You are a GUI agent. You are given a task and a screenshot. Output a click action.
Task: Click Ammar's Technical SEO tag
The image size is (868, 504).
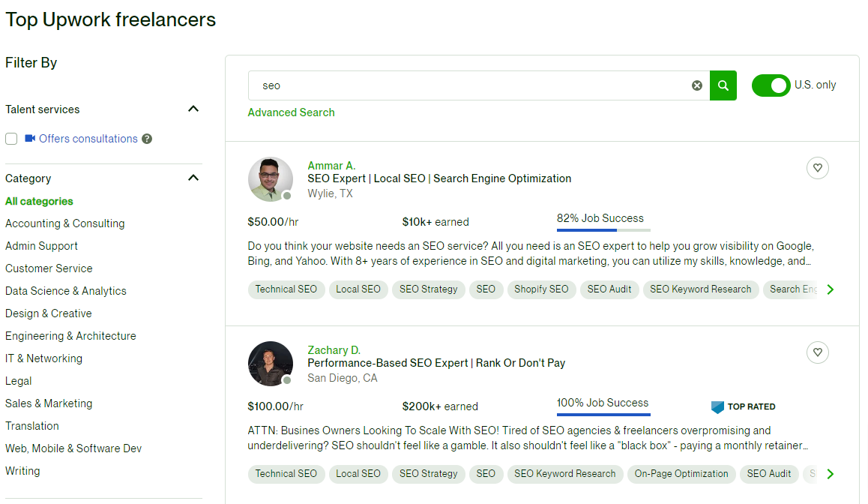click(286, 289)
